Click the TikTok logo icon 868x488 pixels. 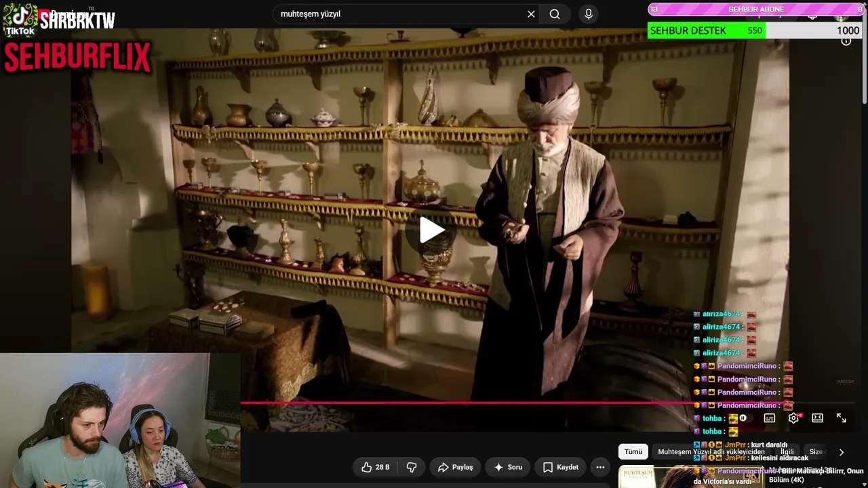20,20
